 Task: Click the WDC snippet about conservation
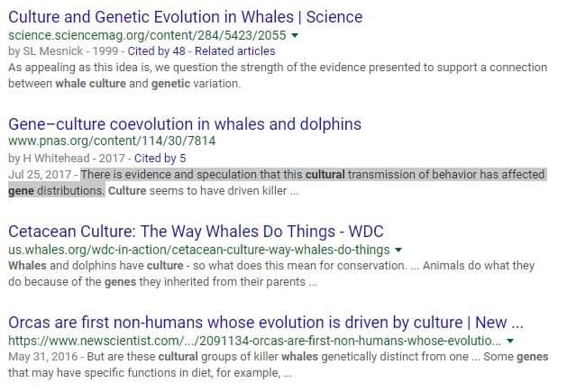270,273
